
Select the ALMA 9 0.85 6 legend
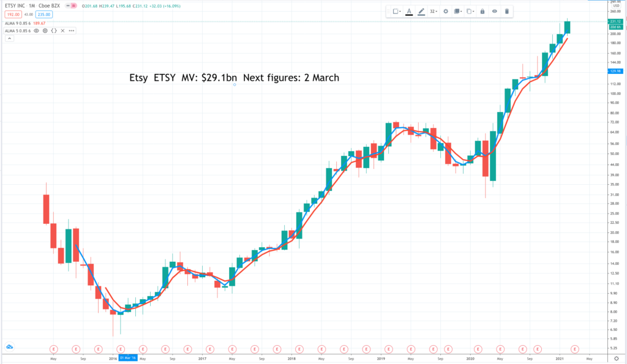tap(18, 24)
